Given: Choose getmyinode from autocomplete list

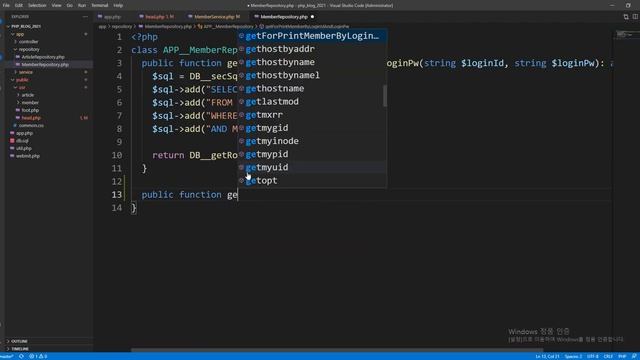Looking at the screenshot, I should pyautogui.click(x=312, y=141).
